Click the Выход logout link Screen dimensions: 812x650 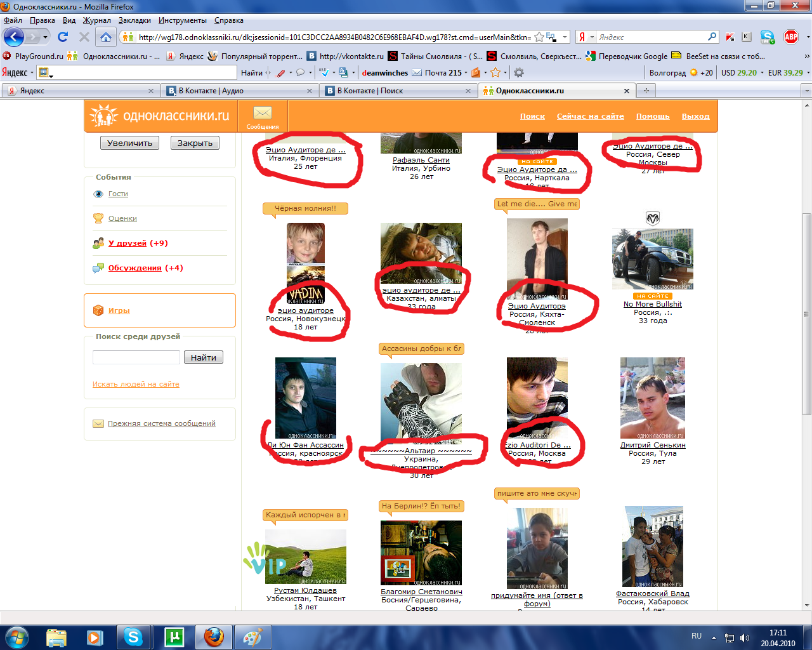[696, 116]
